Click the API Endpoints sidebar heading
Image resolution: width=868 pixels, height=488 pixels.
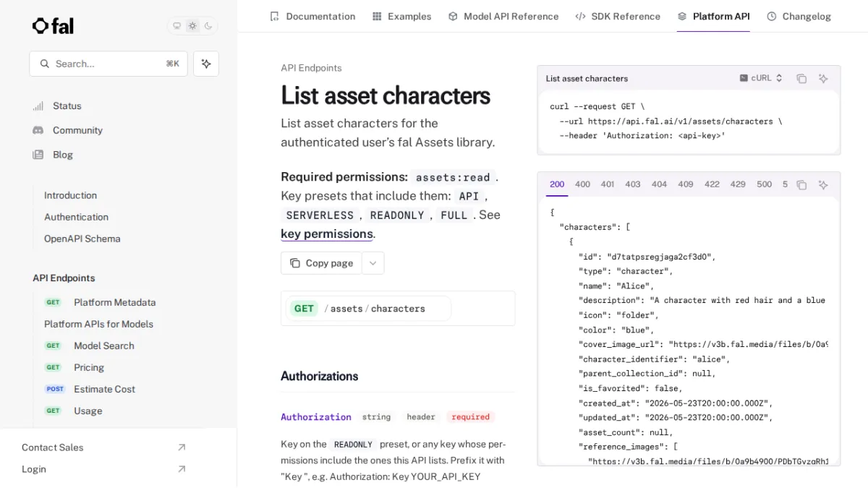(64, 278)
